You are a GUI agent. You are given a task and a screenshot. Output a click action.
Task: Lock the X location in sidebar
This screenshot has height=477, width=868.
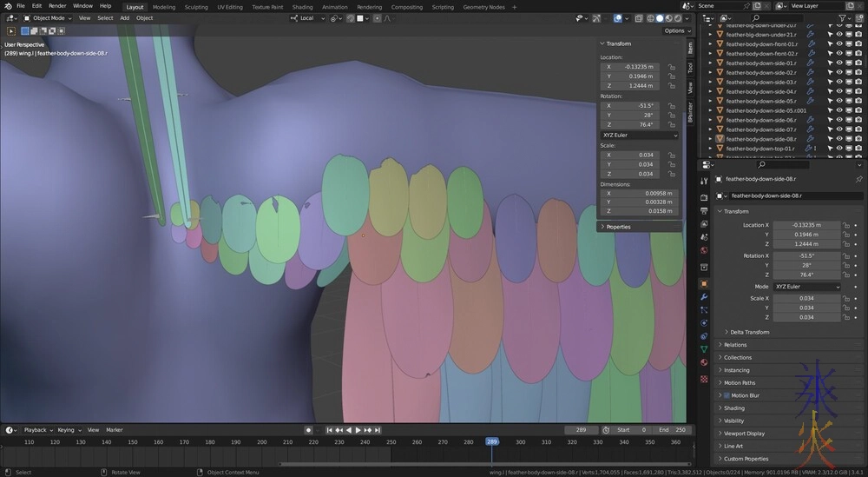click(672, 66)
